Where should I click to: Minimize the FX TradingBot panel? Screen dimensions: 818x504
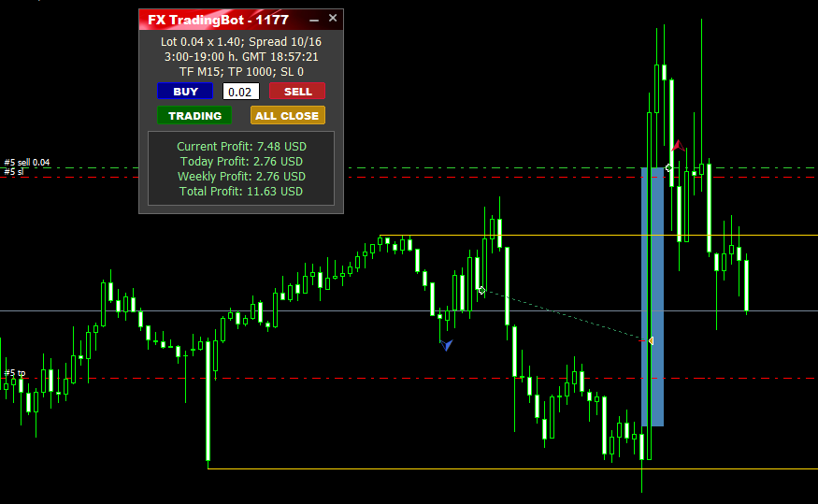(314, 20)
